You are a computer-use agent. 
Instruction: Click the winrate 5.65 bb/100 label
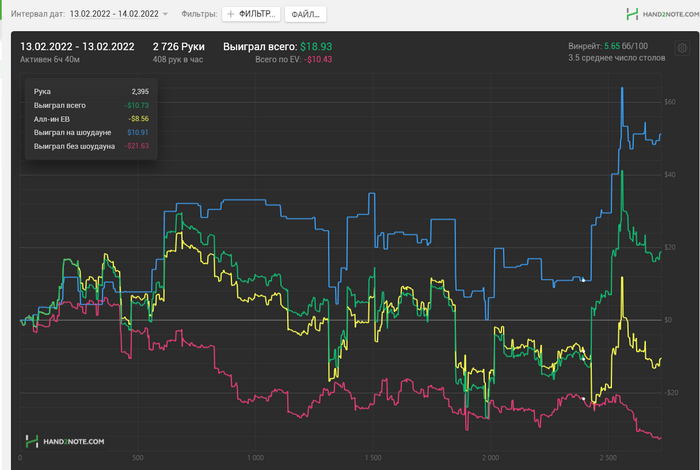pos(607,46)
